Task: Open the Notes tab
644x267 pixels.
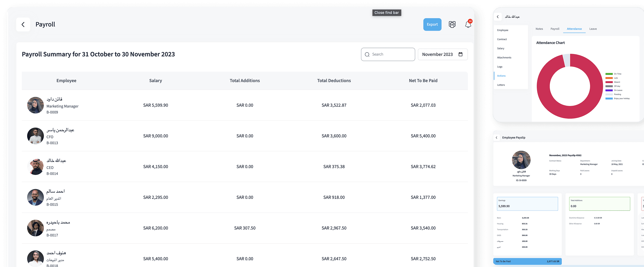Action: coord(539,29)
